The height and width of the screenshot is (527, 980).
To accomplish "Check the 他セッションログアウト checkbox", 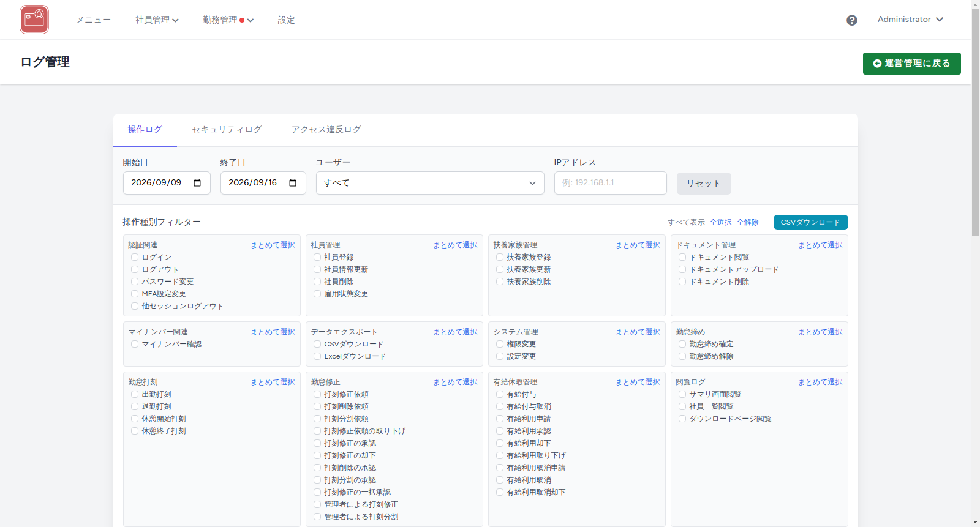I will 135,306.
